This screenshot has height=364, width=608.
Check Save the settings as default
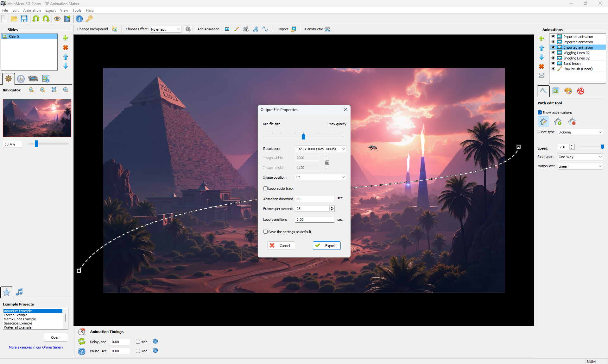tap(265, 232)
